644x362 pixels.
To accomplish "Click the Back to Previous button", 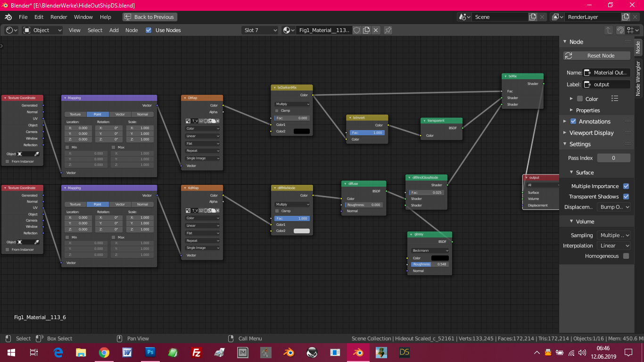I will tap(149, 17).
